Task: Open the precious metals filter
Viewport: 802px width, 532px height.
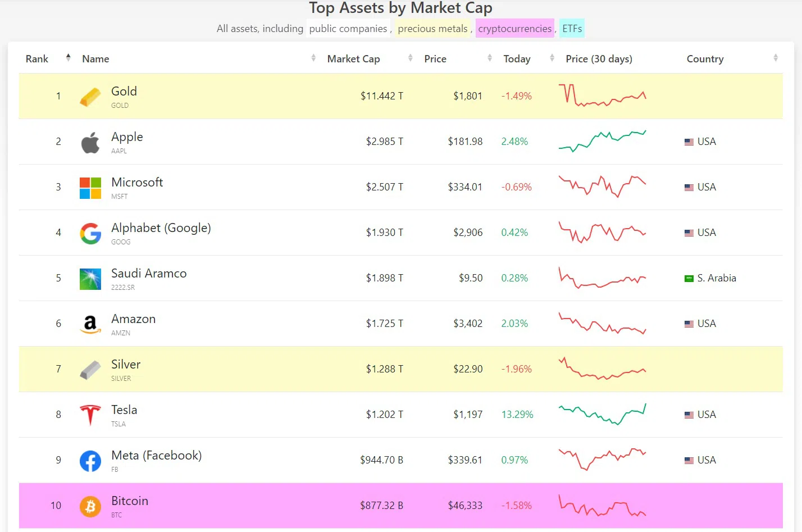Action: (432, 29)
